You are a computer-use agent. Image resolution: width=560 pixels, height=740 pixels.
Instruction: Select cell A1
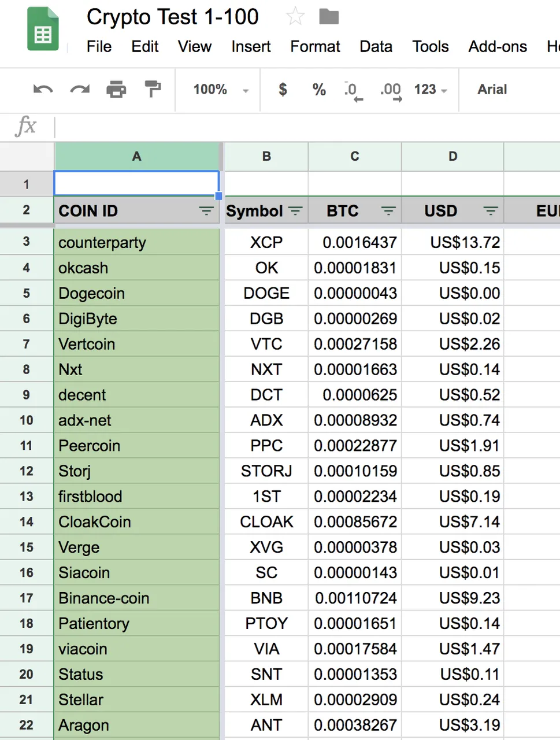point(137,183)
